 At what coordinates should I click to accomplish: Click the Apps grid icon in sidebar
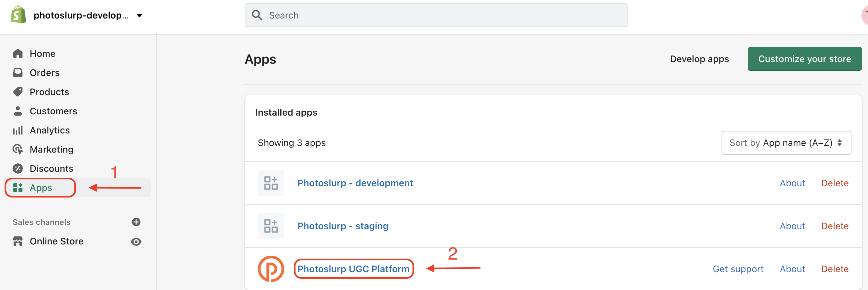pos(18,188)
